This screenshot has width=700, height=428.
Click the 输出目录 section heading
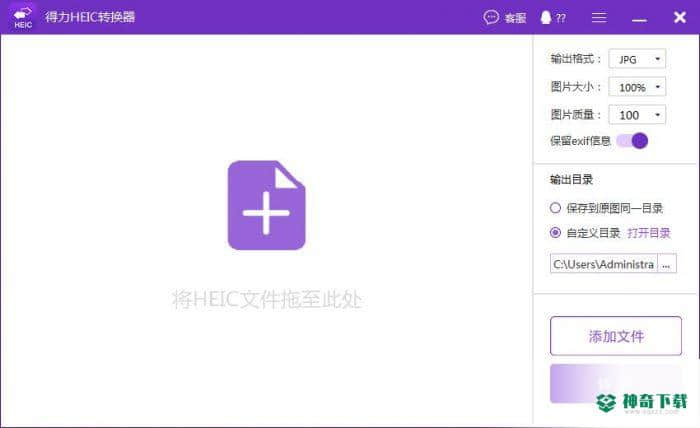click(x=571, y=180)
